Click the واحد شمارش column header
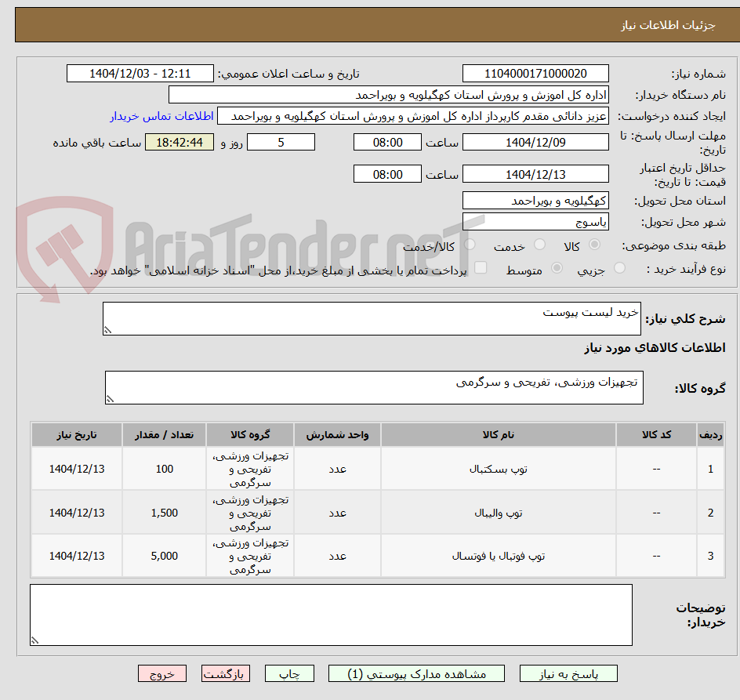740x700 pixels. tap(337, 435)
